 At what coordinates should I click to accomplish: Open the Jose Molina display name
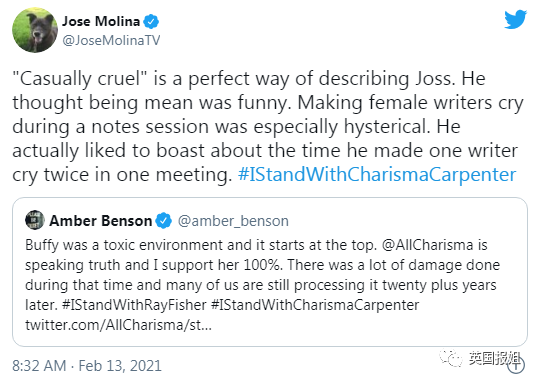101,22
